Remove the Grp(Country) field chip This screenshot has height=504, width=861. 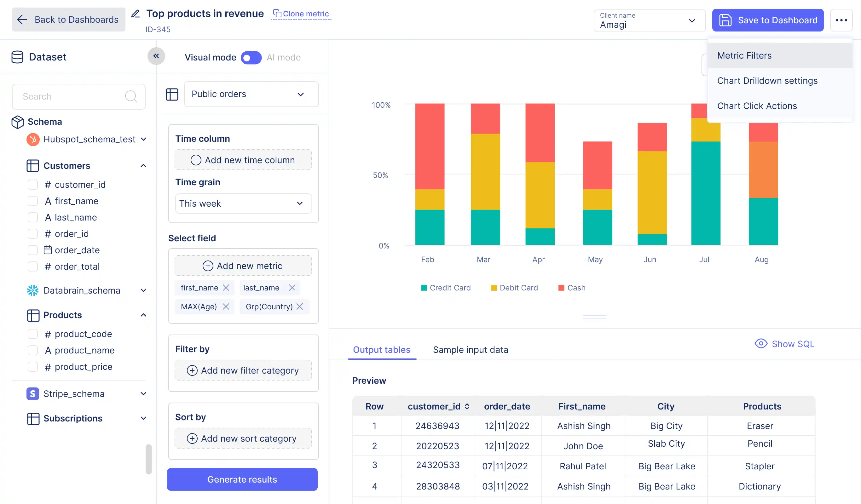point(300,306)
